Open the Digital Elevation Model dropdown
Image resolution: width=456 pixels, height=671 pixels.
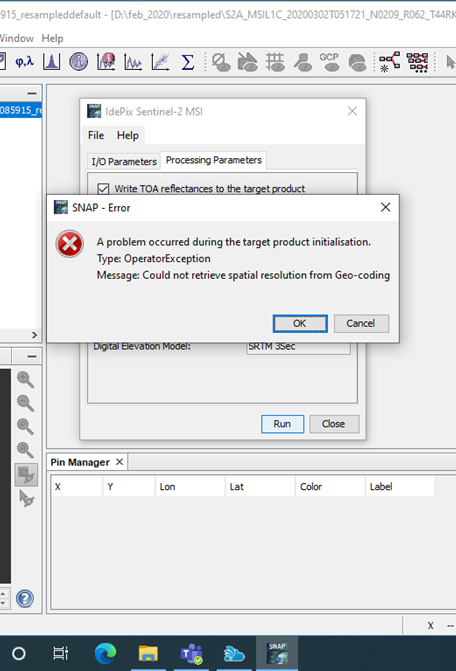point(298,347)
